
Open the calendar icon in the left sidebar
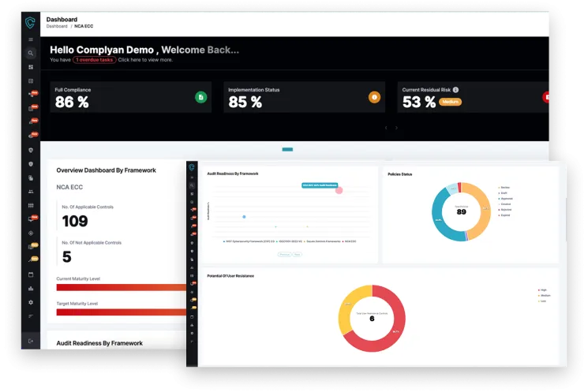[31, 274]
